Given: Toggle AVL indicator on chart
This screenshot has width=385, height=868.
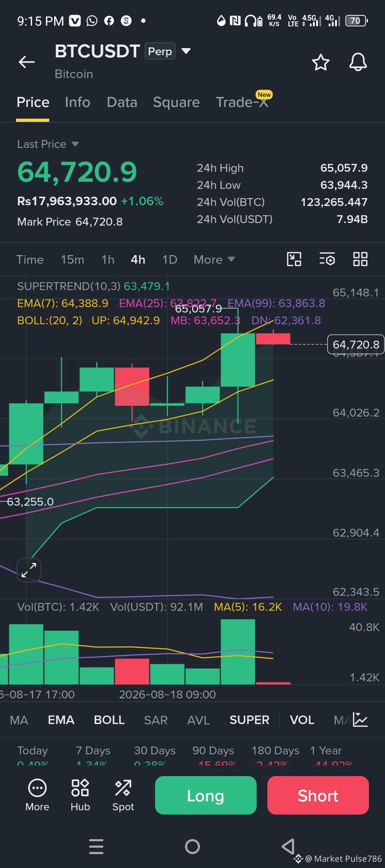Looking at the screenshot, I should (x=199, y=720).
